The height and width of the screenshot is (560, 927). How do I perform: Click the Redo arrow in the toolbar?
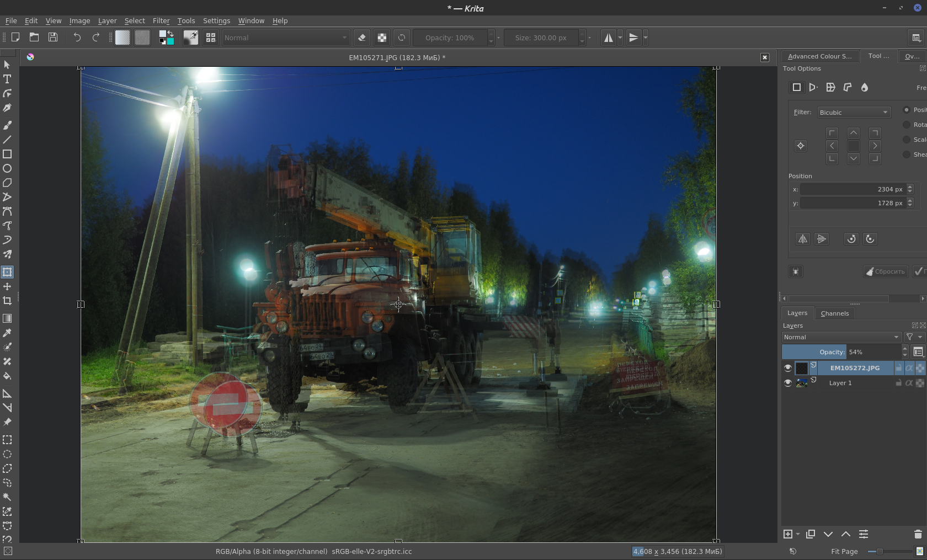tap(96, 38)
